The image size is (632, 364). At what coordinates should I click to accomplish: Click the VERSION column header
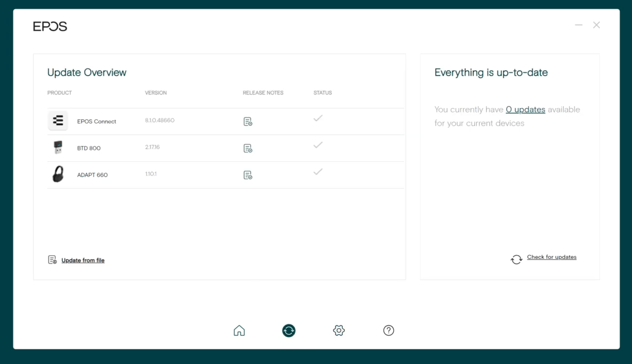[156, 93]
